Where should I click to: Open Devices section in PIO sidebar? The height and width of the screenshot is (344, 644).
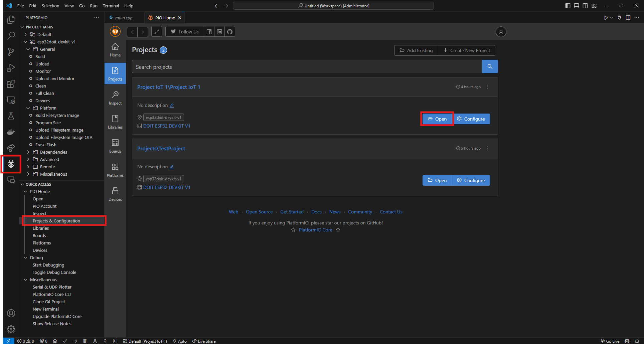(115, 195)
